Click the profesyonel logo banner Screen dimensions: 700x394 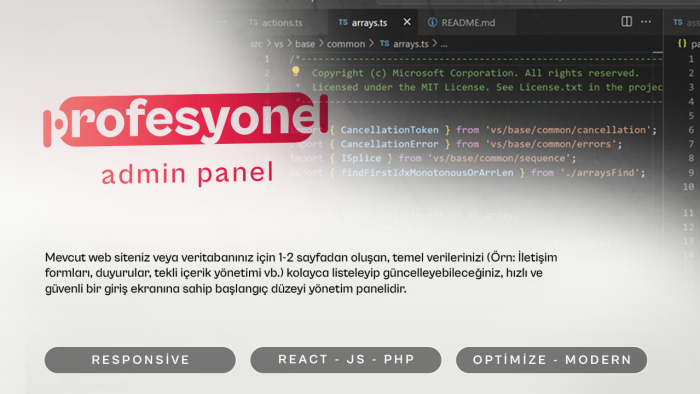(186, 119)
